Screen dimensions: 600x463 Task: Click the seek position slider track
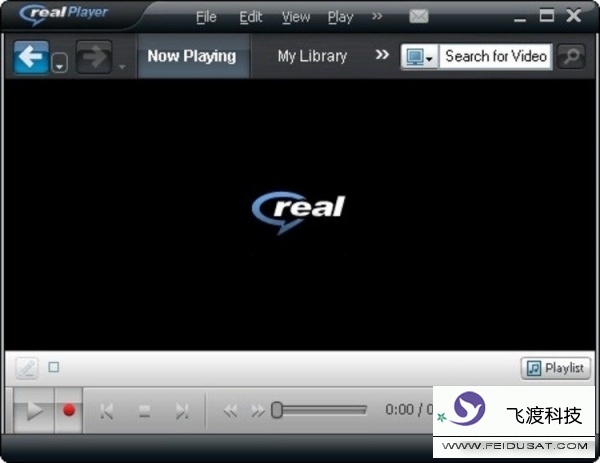click(319, 410)
